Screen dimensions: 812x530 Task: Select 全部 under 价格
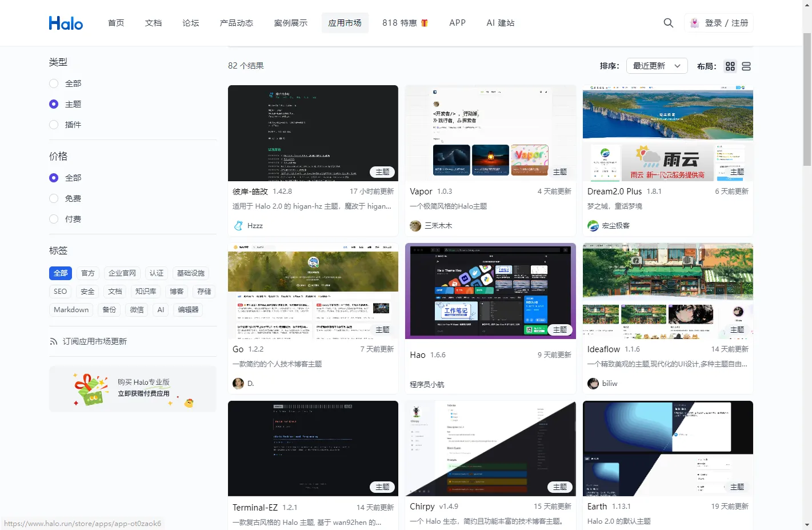pyautogui.click(x=54, y=178)
